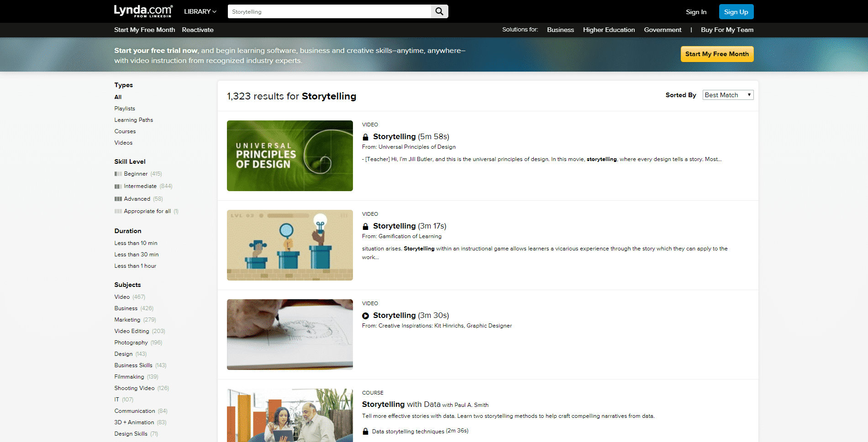Open Gamification of Learning thumbnail
The width and height of the screenshot is (868, 442).
click(x=290, y=245)
